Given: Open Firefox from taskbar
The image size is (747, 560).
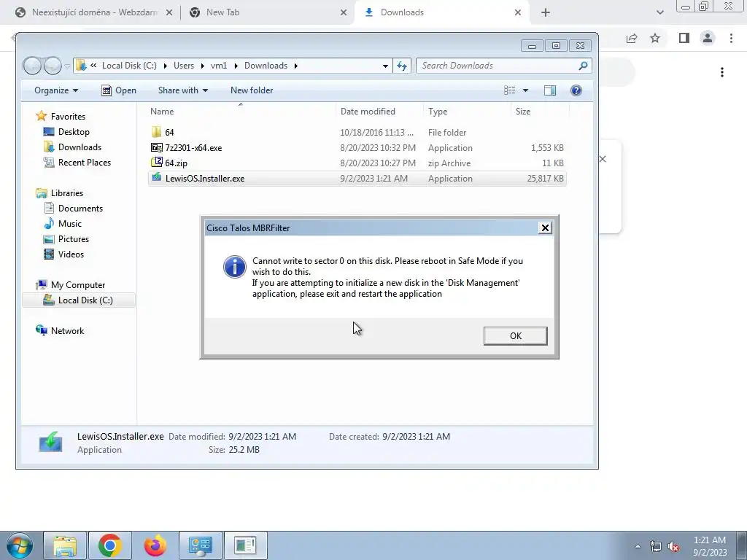Looking at the screenshot, I should click(155, 545).
